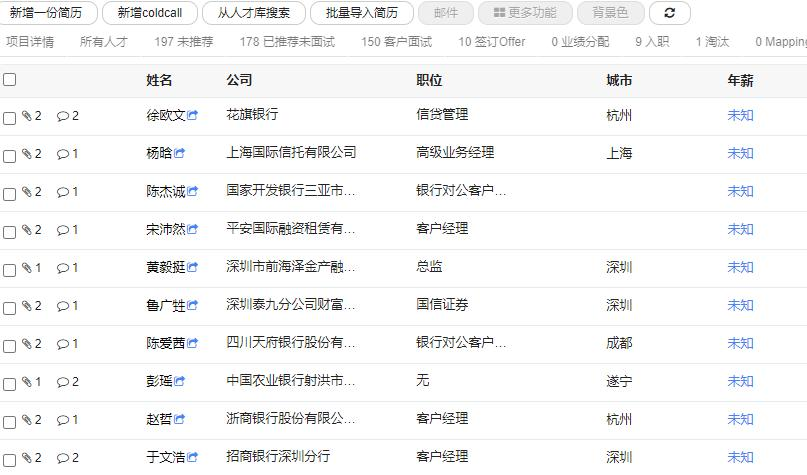
Task: Open external link icon beside 杨晗
Action: pyautogui.click(x=180, y=154)
